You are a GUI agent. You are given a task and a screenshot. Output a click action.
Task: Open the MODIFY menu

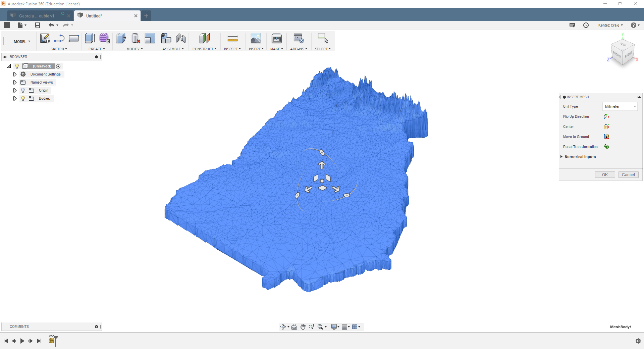pos(135,49)
